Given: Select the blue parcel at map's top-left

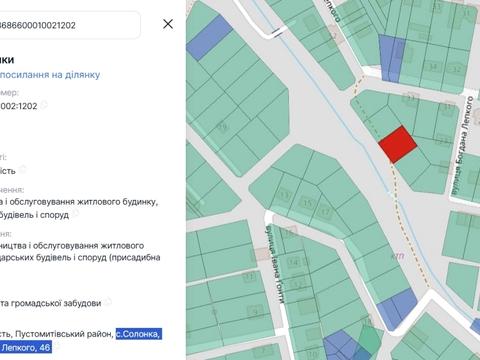Looking at the screenshot, I should (209, 38).
